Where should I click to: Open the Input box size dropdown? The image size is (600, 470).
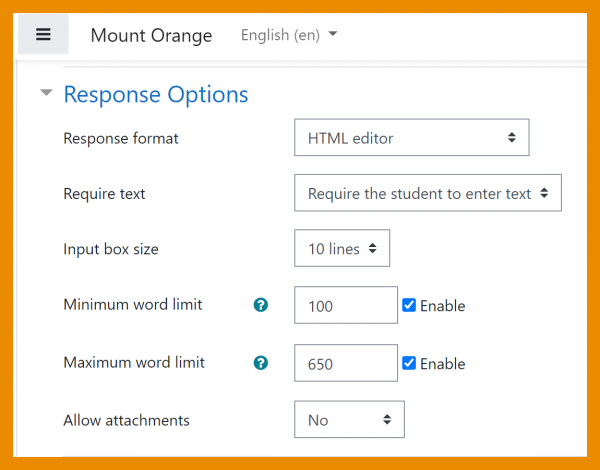click(342, 249)
